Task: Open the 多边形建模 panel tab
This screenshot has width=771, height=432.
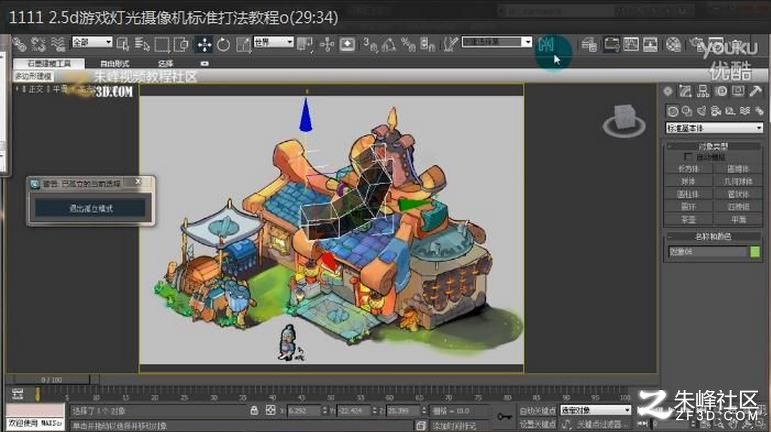Action: 33,76
